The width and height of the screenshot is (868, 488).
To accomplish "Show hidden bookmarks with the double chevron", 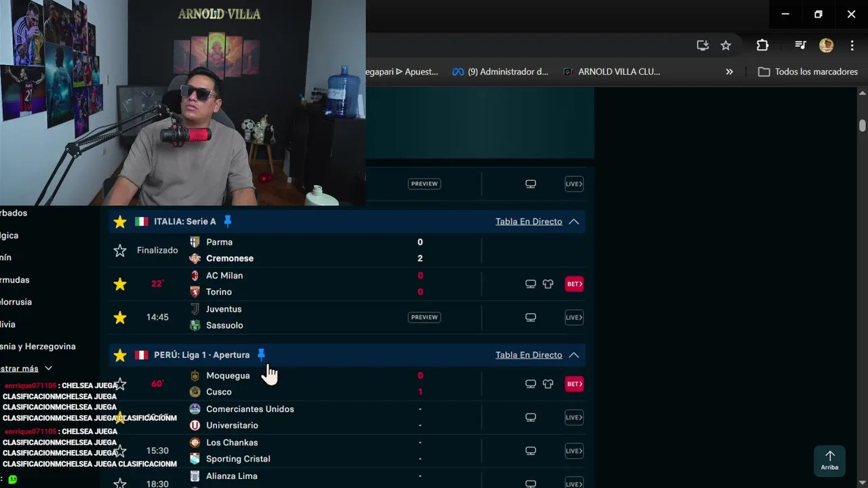I will pyautogui.click(x=729, y=72).
